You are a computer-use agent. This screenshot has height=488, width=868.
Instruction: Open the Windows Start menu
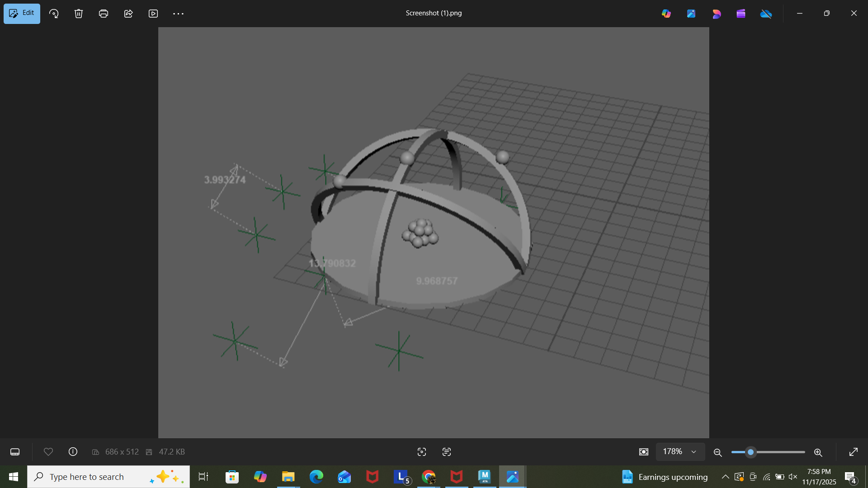(x=14, y=477)
